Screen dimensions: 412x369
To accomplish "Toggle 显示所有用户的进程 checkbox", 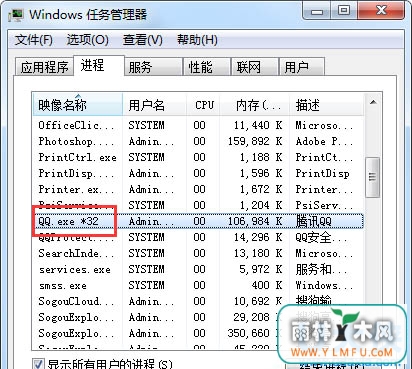I will pyautogui.click(x=38, y=364).
